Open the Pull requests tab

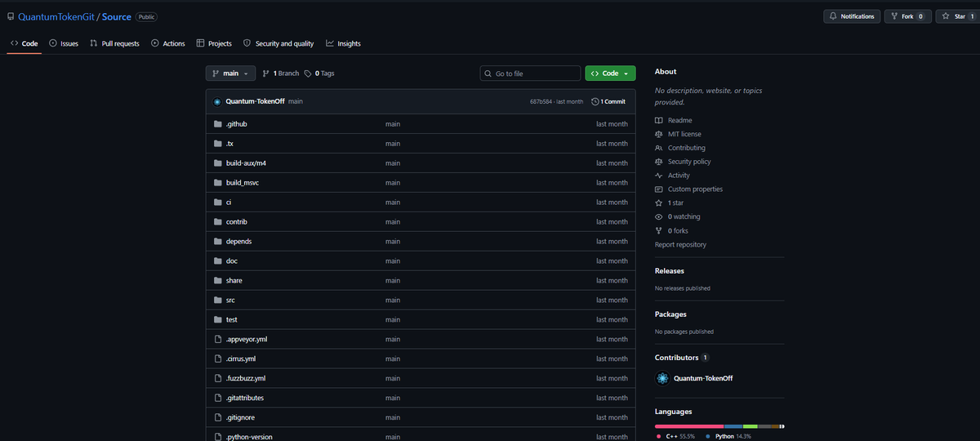pos(114,43)
